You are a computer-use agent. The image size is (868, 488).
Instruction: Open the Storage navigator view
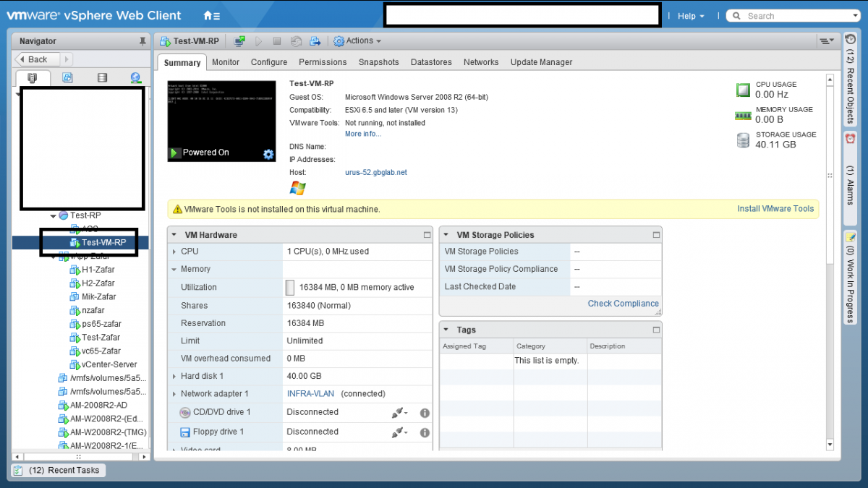point(102,77)
